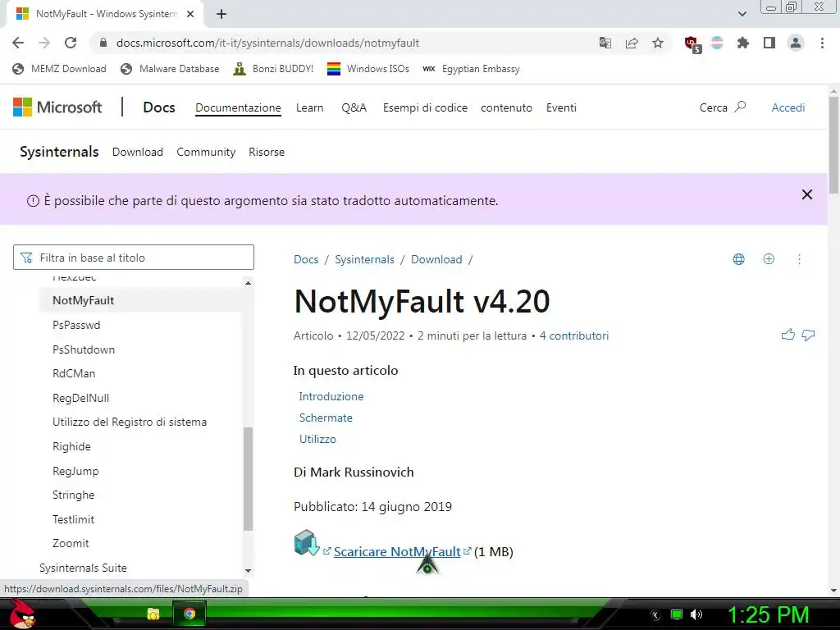Screen dimensions: 840x630
Task: Click the Scaricare NotMyFault download link
Action: [397, 552]
